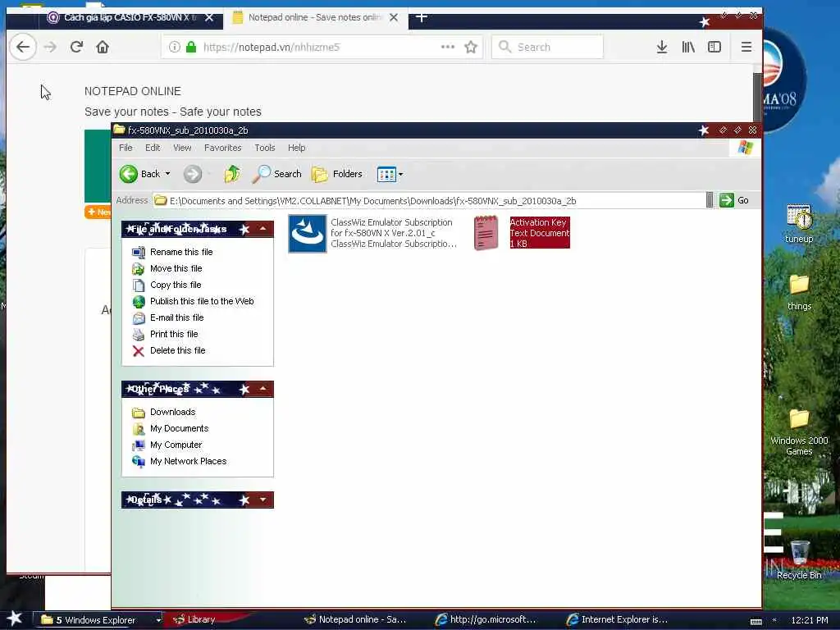Open Explorer Help menu
The width and height of the screenshot is (840, 630).
click(296, 148)
